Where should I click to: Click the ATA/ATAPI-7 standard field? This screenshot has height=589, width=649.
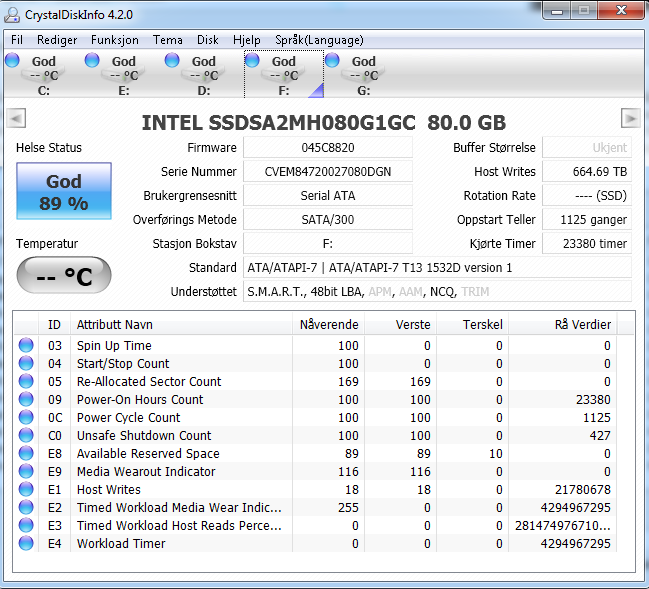[437, 268]
